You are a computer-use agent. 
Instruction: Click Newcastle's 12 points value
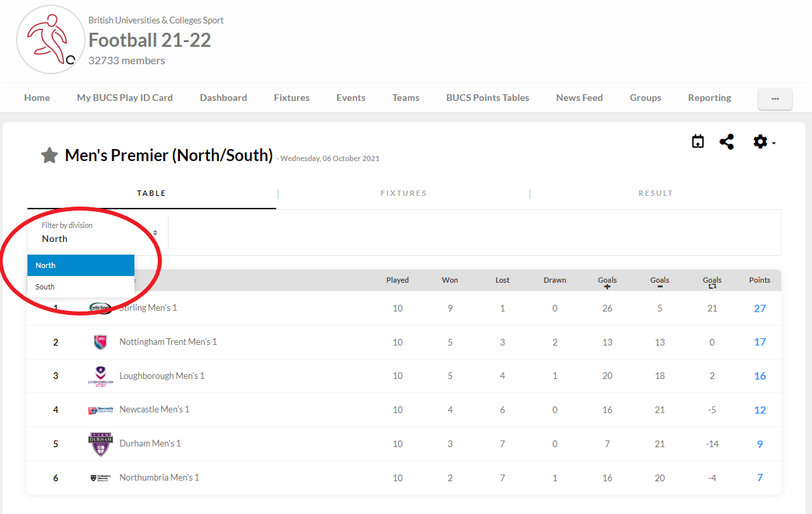point(760,410)
